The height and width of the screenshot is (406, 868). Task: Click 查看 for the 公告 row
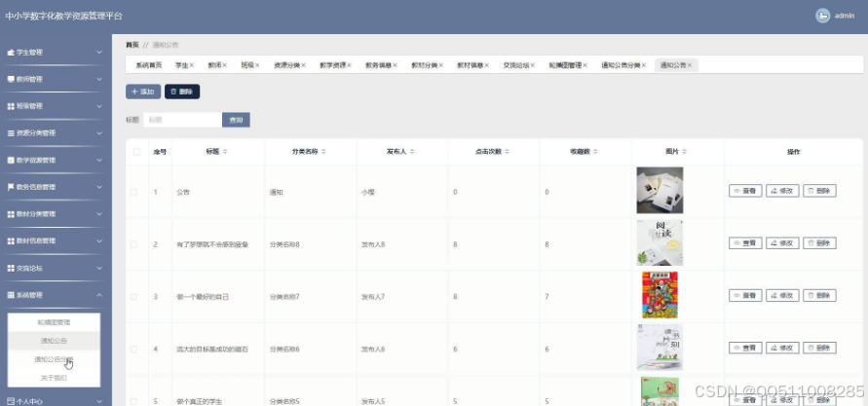[745, 191]
